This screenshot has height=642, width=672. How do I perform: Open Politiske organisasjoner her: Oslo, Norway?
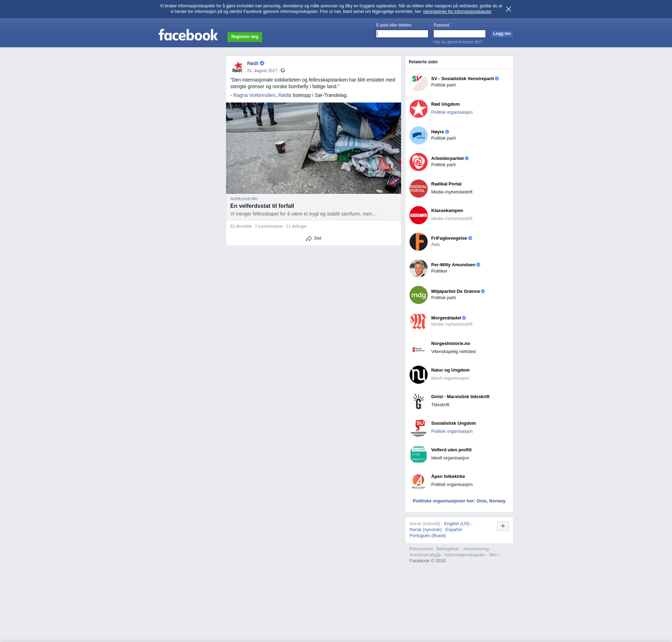(x=459, y=501)
